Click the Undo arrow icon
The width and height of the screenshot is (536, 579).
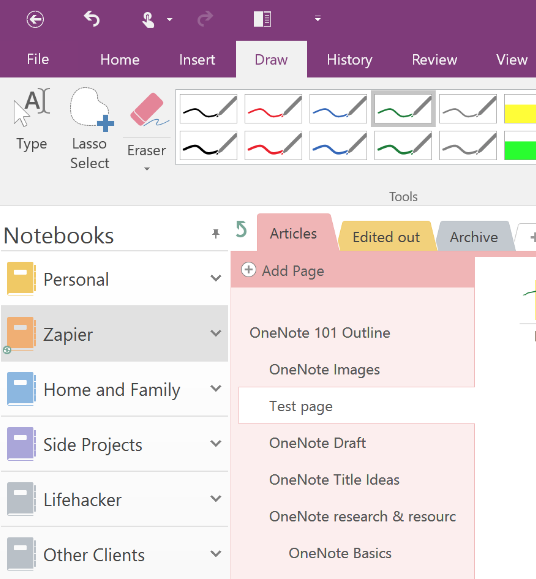pos(92,19)
